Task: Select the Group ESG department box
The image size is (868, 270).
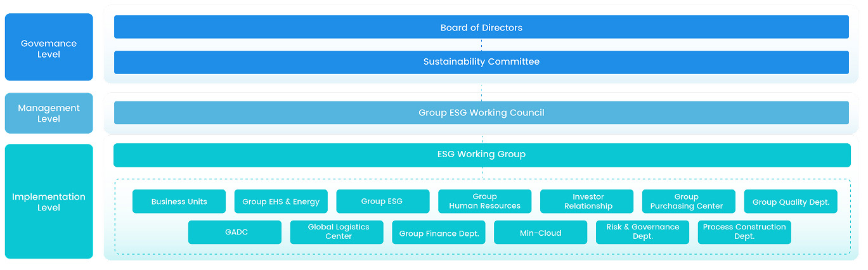Action: [382, 202]
